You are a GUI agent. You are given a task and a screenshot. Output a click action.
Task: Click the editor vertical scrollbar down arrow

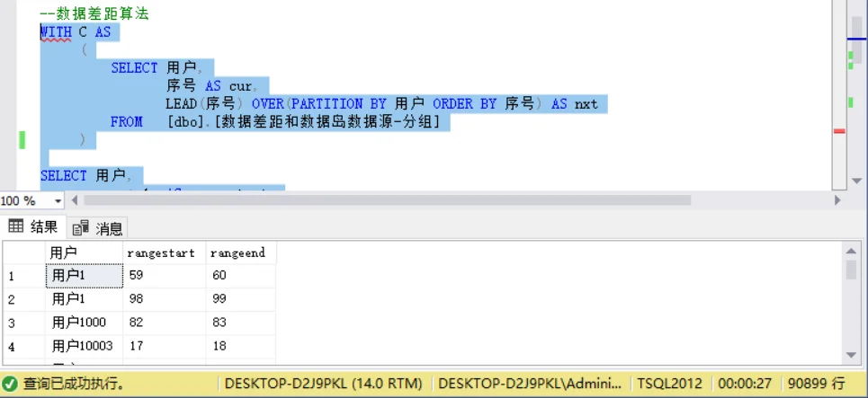pyautogui.click(x=856, y=181)
